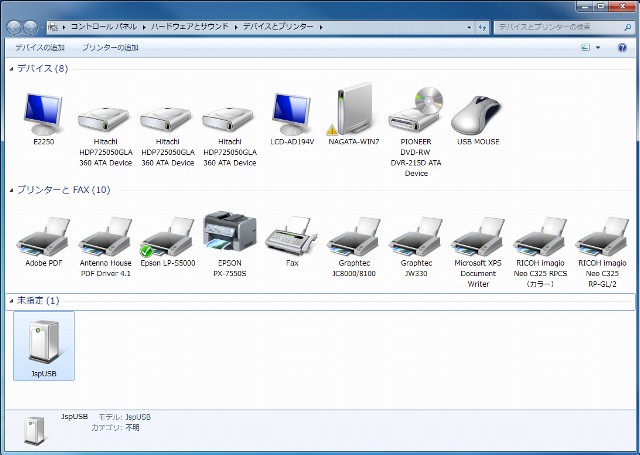Select the JspUSB unspecified device
The width and height of the screenshot is (640, 455).
pyautogui.click(x=44, y=346)
